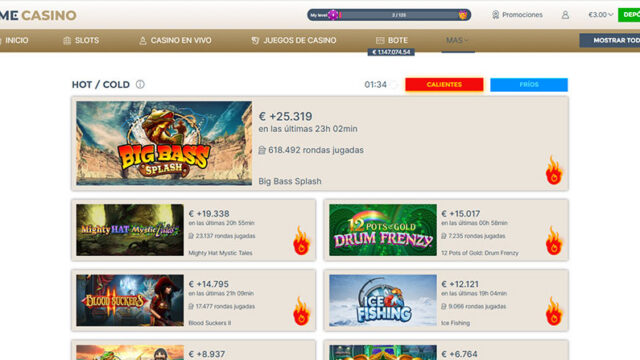Click the € +14.795 winnings amount
This screenshot has height=360, width=640.
tap(209, 284)
